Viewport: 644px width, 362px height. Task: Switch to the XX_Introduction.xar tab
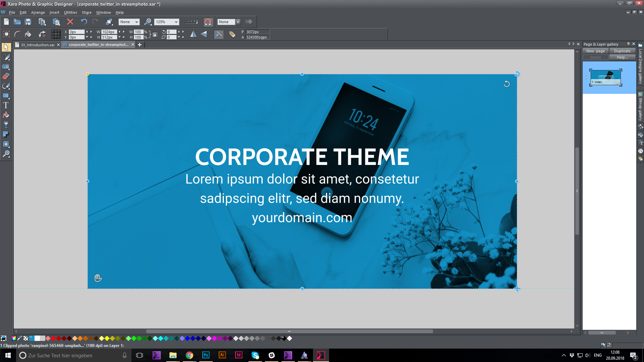[37, 45]
